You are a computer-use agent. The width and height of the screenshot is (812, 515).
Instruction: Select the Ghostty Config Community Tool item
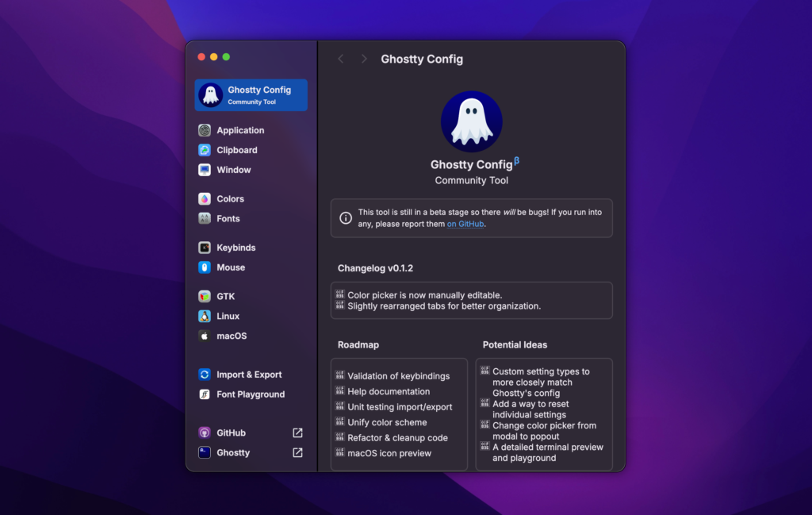251,95
